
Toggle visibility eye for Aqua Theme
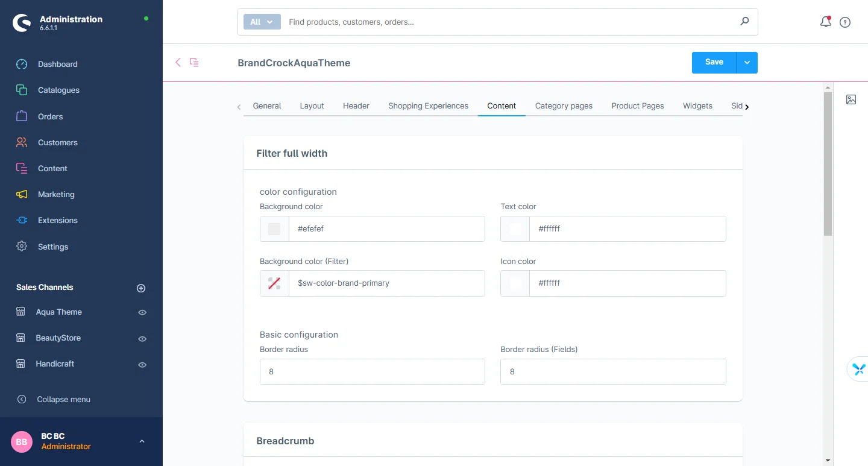click(142, 312)
